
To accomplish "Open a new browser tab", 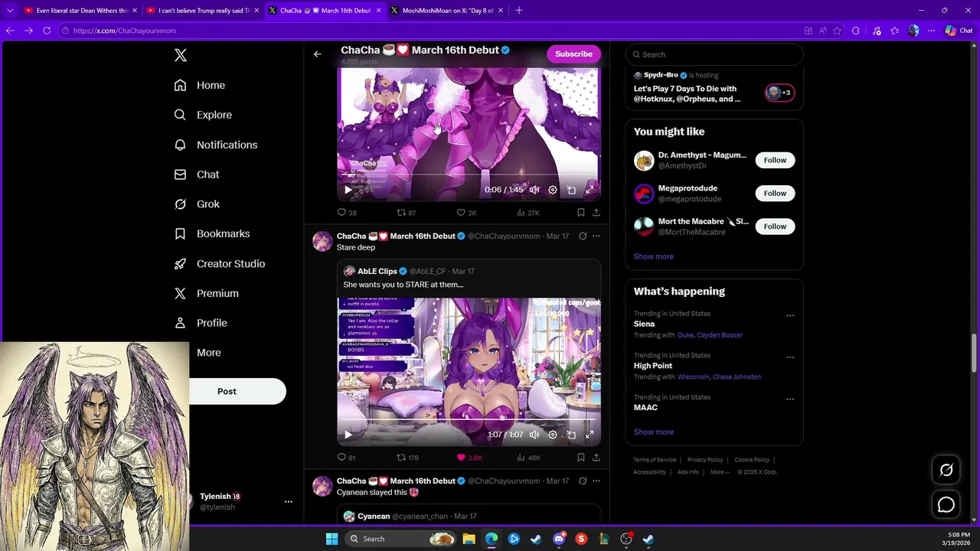I will 519,11.
